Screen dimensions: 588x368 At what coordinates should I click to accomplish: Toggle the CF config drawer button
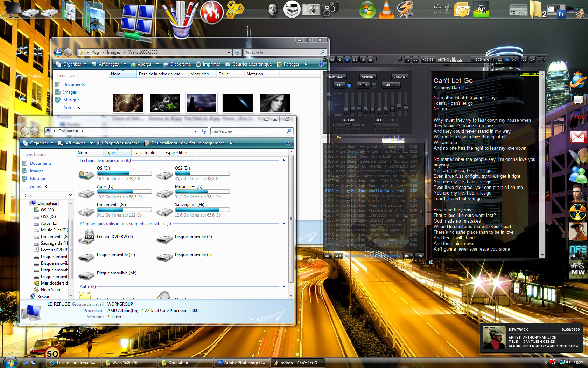click(532, 59)
